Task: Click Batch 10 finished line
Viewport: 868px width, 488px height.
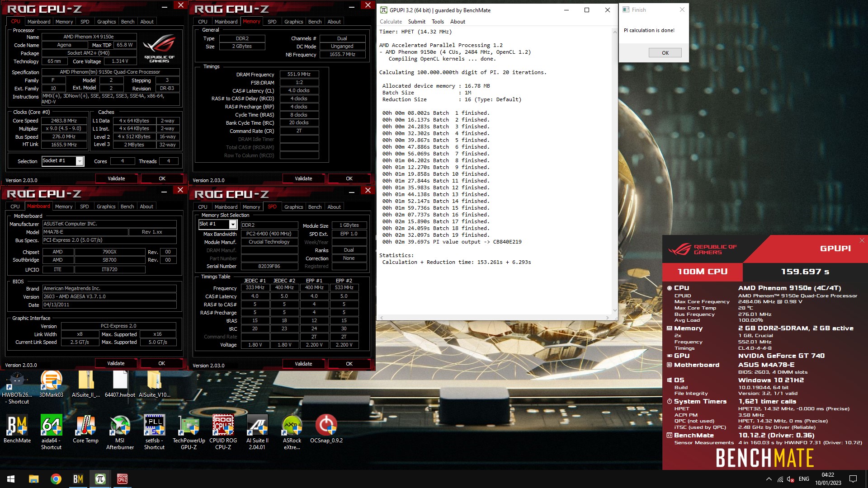Action: tap(435, 174)
